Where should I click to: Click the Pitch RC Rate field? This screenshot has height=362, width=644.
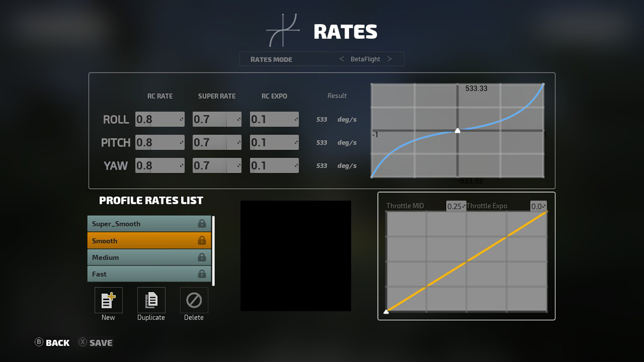tap(160, 142)
